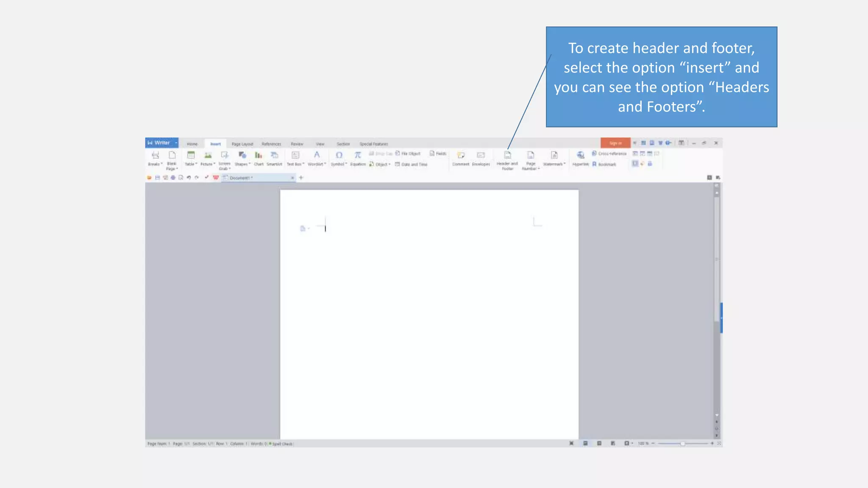
Task: Expand the Symbol dropdown arrow
Action: pos(346,164)
